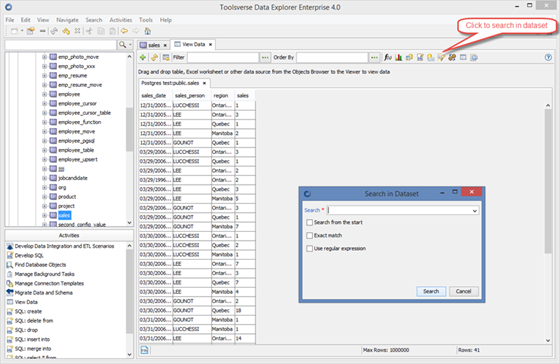Expand the jobcandidate tree node
This screenshot has width=560, height=364.
click(x=45, y=178)
